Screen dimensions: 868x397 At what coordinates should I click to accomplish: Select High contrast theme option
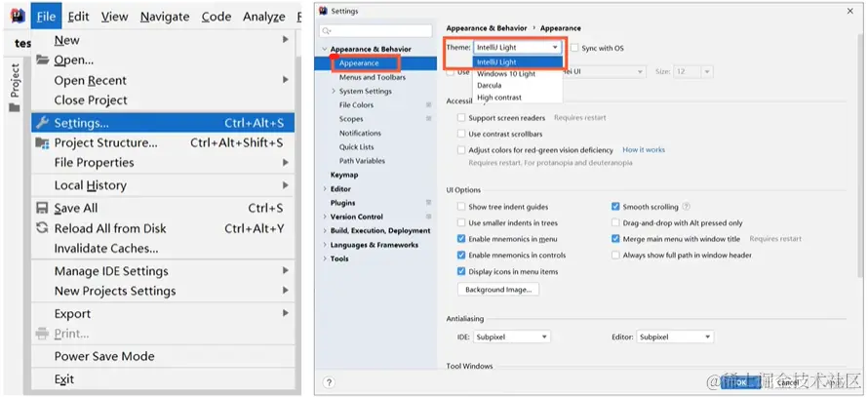tap(518, 98)
